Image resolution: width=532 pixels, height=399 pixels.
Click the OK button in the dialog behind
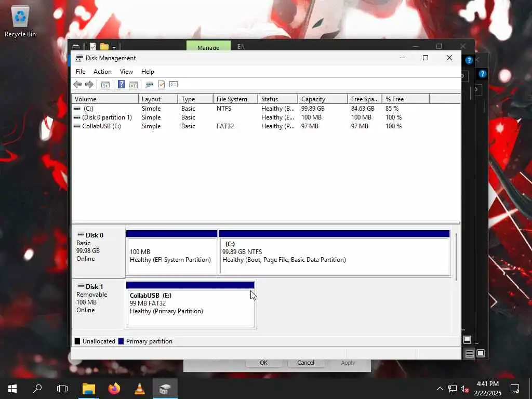click(263, 363)
